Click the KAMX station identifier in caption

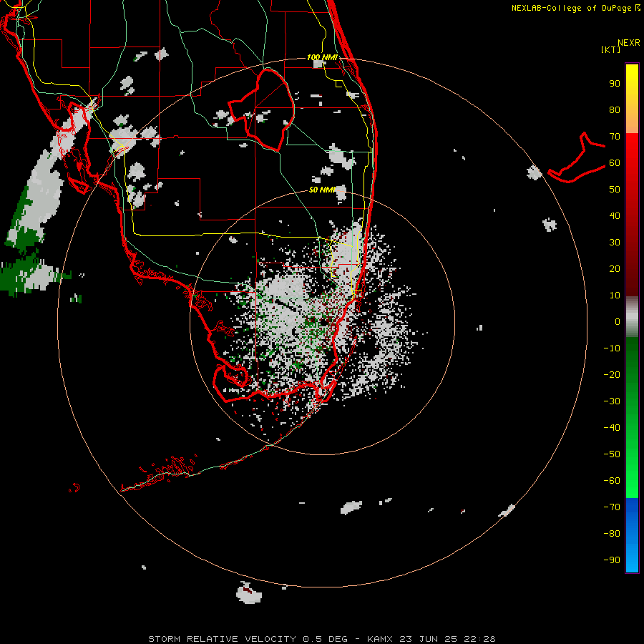click(x=380, y=639)
